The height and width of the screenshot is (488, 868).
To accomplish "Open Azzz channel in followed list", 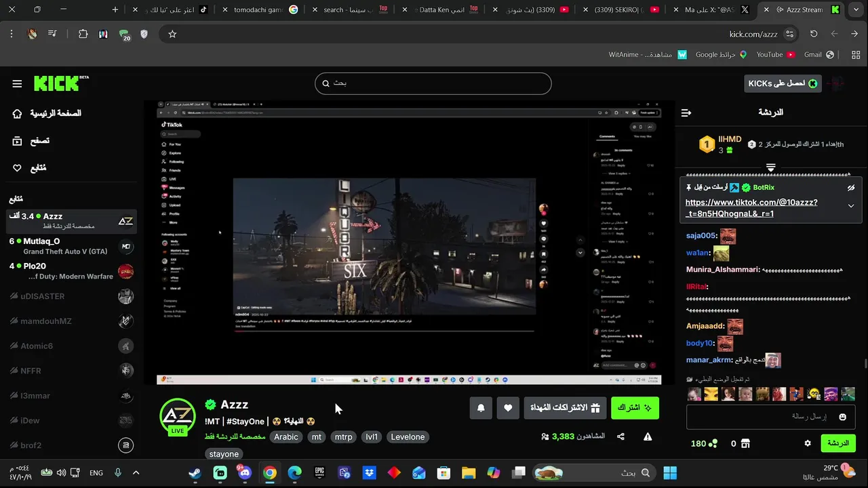I will [x=72, y=221].
